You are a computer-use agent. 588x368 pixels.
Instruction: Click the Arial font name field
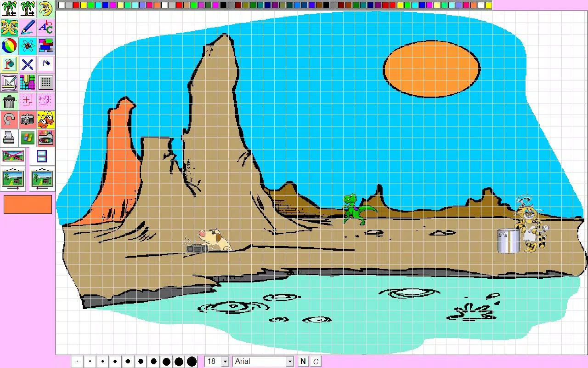pos(260,362)
